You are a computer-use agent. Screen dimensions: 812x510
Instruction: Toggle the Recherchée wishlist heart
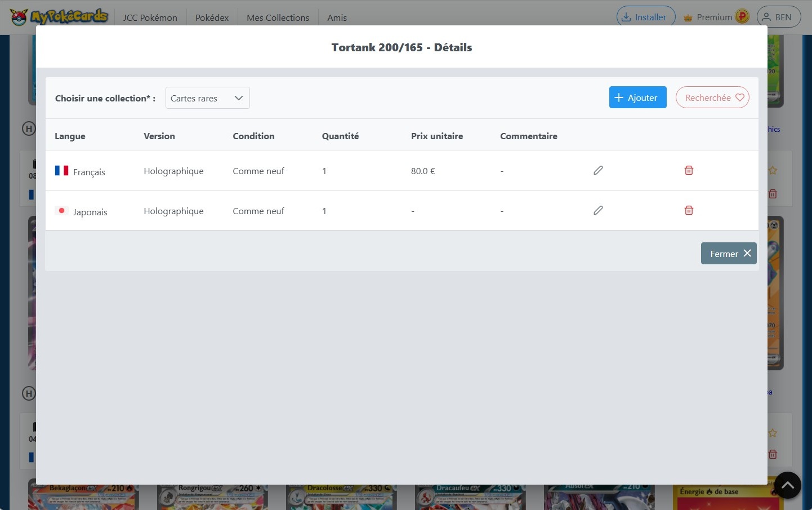click(712, 97)
